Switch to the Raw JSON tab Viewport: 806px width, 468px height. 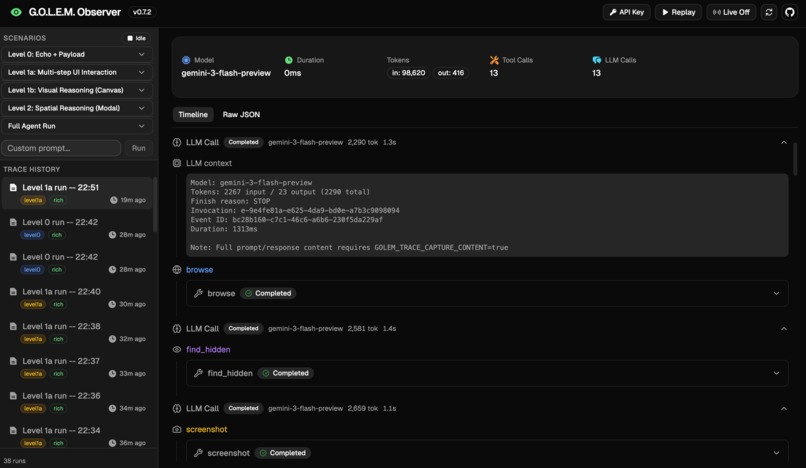pos(241,115)
